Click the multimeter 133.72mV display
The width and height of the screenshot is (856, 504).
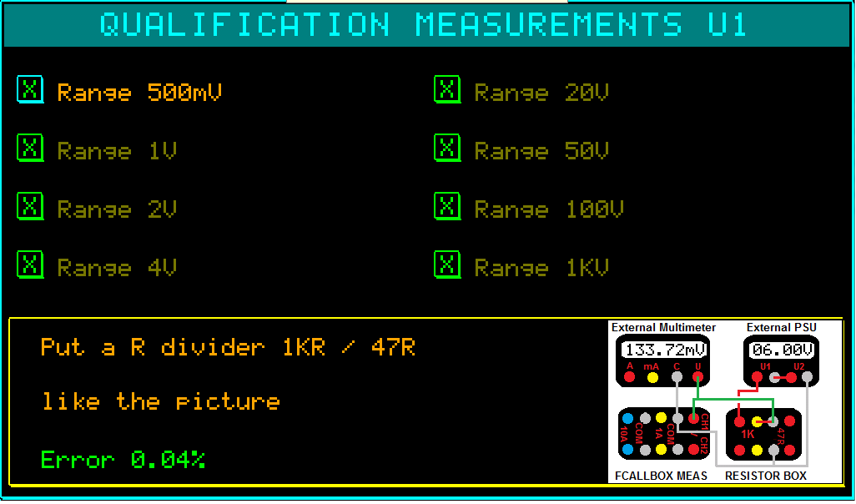(664, 350)
